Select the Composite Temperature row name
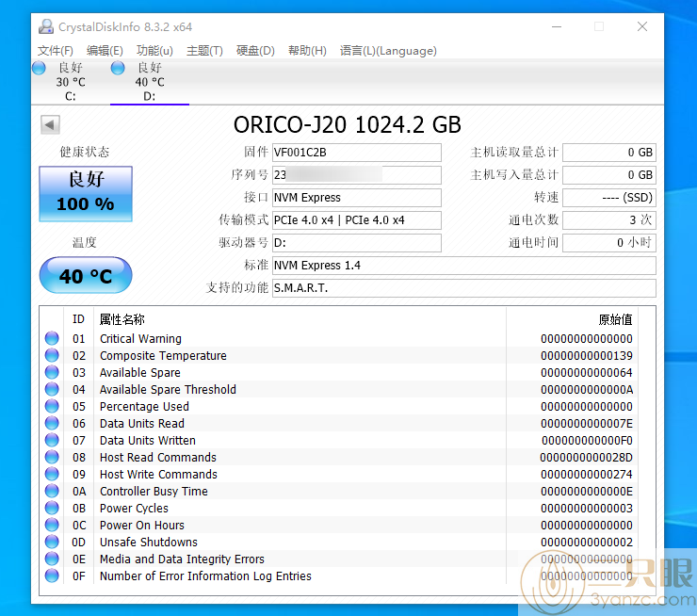Screen dimensions: 697x616 163,355
